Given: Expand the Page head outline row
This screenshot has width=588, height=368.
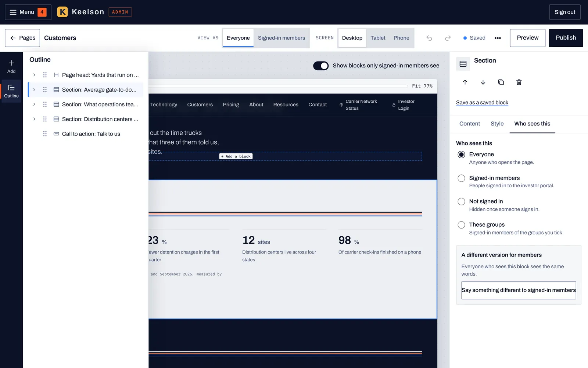Looking at the screenshot, I should (34, 75).
